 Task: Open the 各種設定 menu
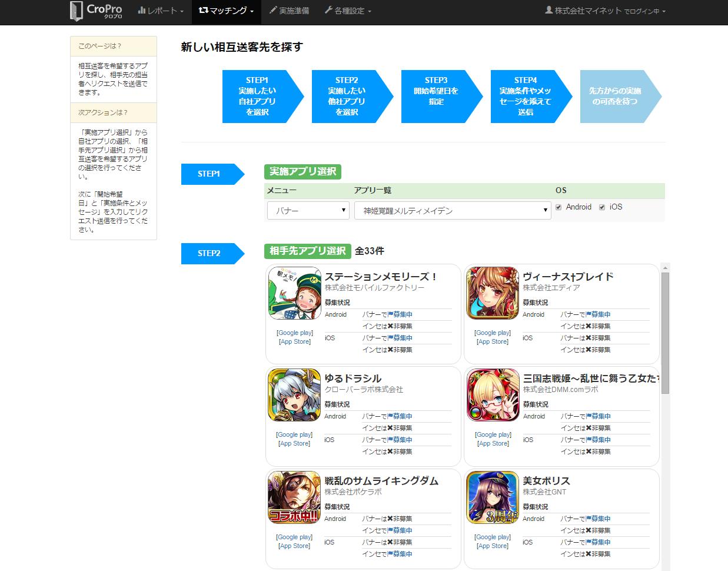tap(348, 11)
